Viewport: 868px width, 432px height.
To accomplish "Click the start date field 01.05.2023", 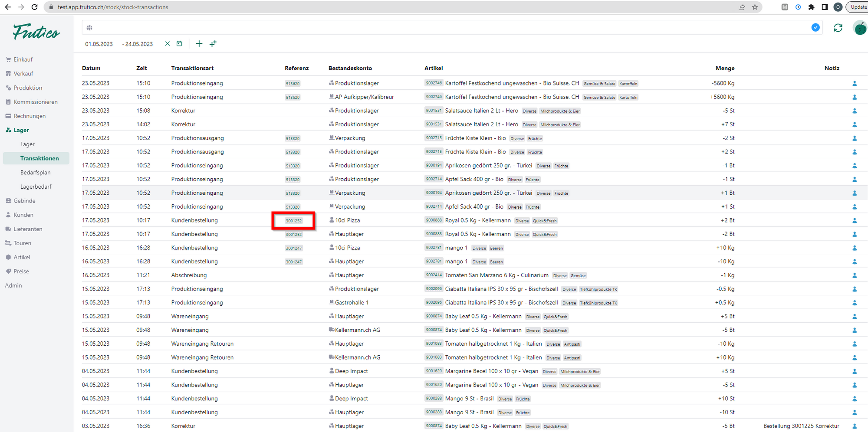I will pyautogui.click(x=99, y=44).
